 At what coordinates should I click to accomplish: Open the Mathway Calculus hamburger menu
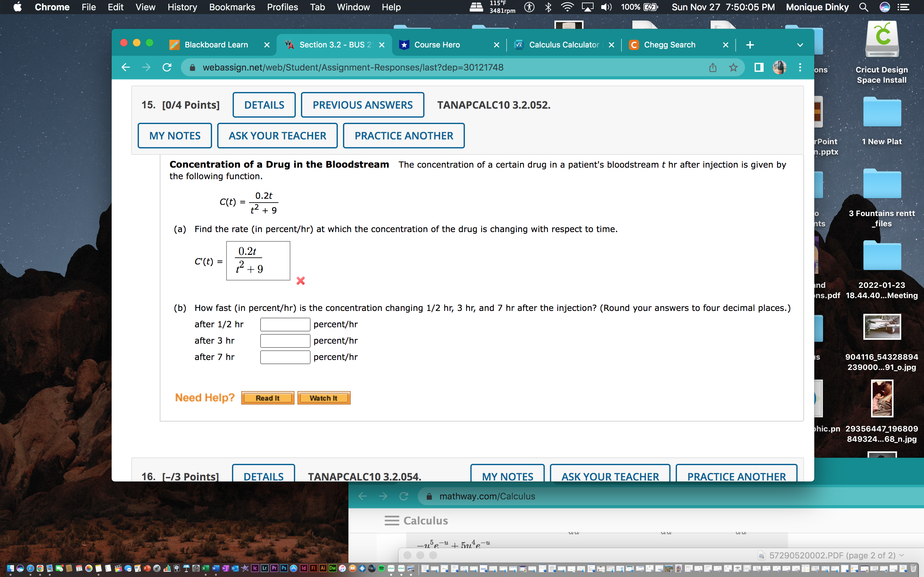(391, 521)
